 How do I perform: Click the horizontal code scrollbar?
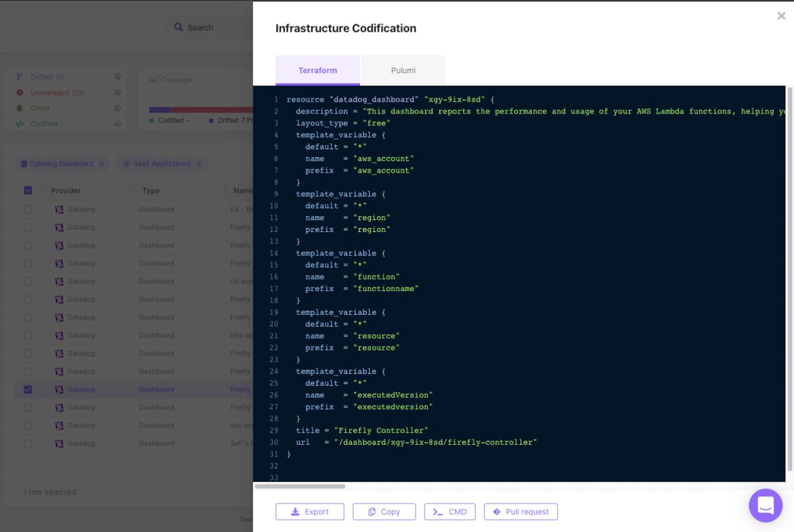pyautogui.click(x=300, y=486)
